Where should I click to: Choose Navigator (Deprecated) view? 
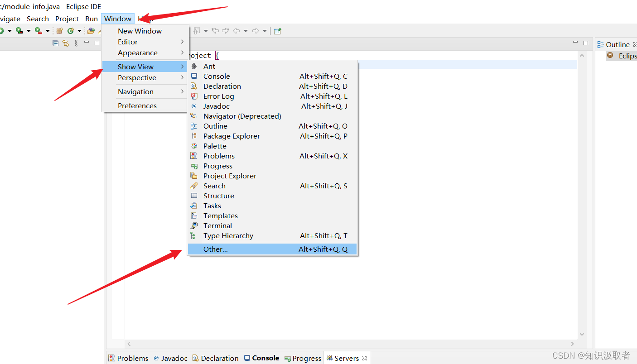(272, 116)
